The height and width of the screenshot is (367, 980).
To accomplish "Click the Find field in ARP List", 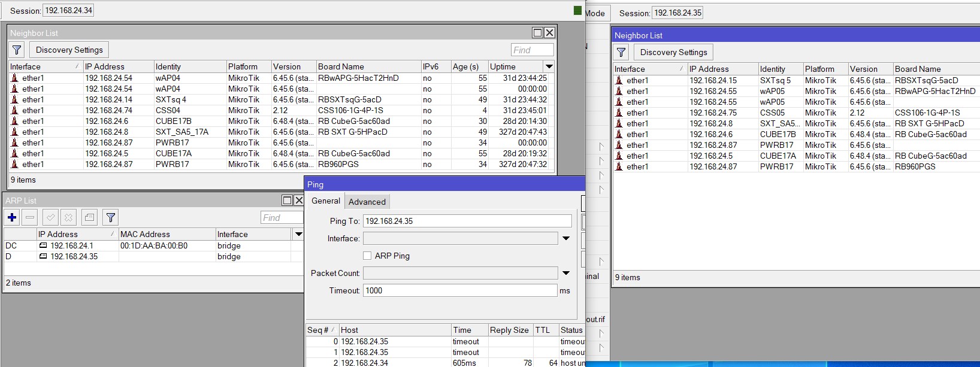I will [282, 218].
